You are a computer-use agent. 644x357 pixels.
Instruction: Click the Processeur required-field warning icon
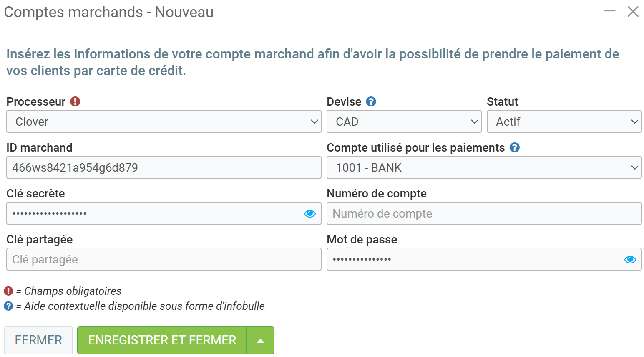[x=75, y=101]
